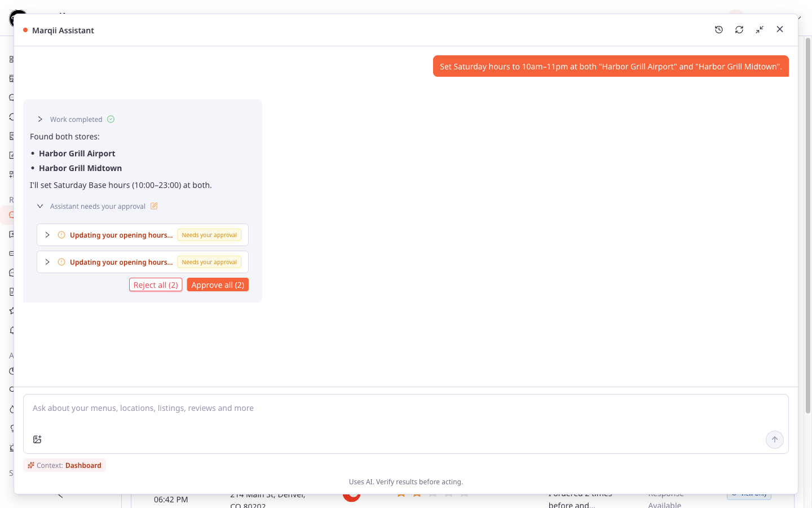Image resolution: width=812 pixels, height=508 pixels.
Task: Close the Marqii Assistant panel
Action: [780, 29]
